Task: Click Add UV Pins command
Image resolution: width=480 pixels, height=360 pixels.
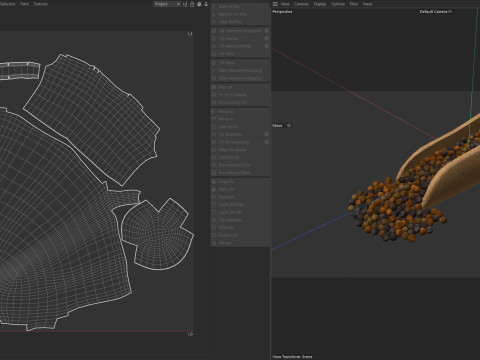Action: tap(240, 6)
